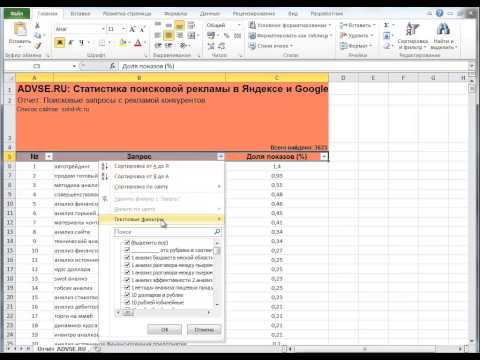This screenshot has width=480, height=360.
Task: Uncheck the '10 долларов в рублях' item
Action: [x=127, y=295]
